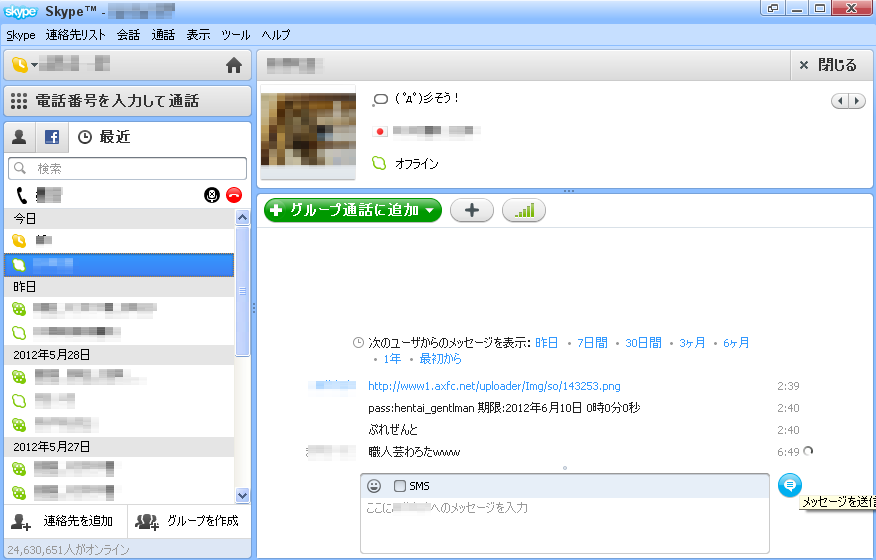Open the 通話 menu in the menu bar
The image size is (876, 560).
click(x=163, y=35)
